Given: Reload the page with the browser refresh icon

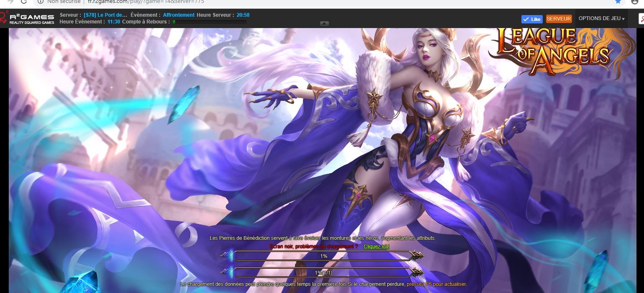Looking at the screenshot, I should [24, 1].
